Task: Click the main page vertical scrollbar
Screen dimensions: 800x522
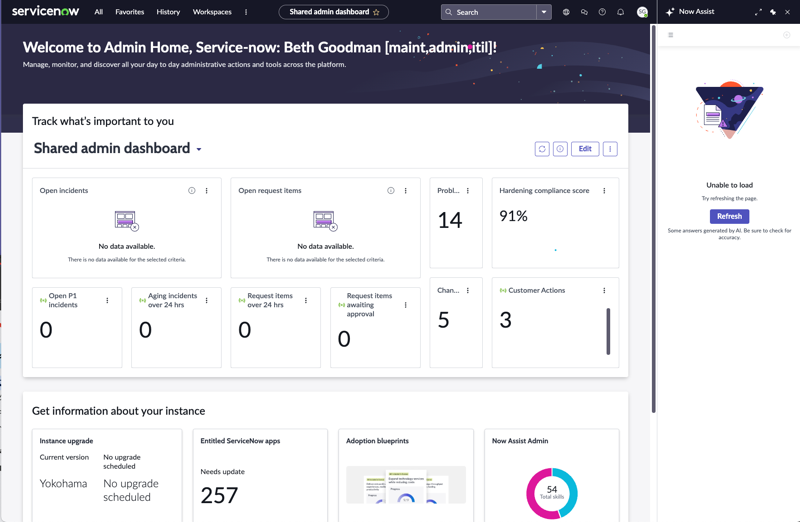Action: click(x=654, y=219)
